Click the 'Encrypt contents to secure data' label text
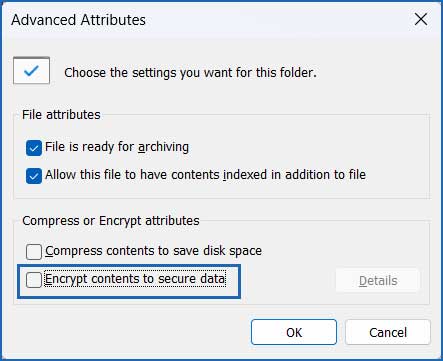This screenshot has width=443, height=361. click(135, 279)
